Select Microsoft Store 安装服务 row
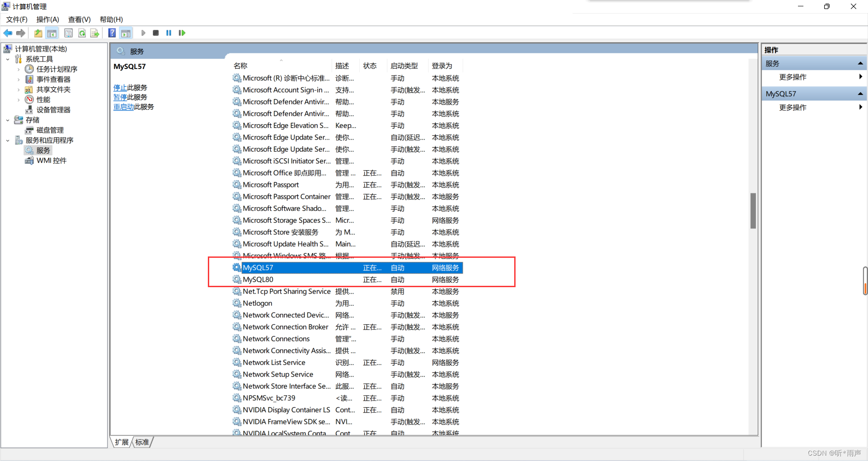Screen dimensions: 868x461 pyautogui.click(x=347, y=233)
